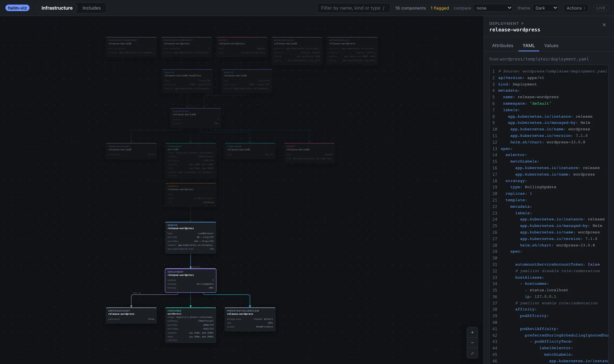Zoom out with the minus button

472,343
